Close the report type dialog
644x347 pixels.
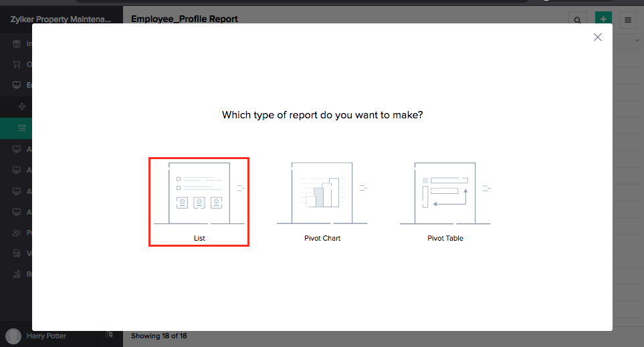pyautogui.click(x=598, y=37)
